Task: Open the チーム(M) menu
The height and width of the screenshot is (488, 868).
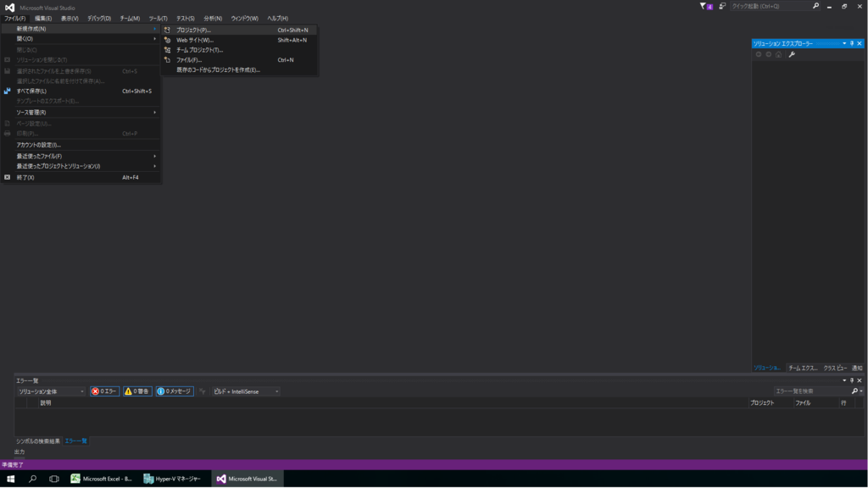Action: pyautogui.click(x=130, y=19)
